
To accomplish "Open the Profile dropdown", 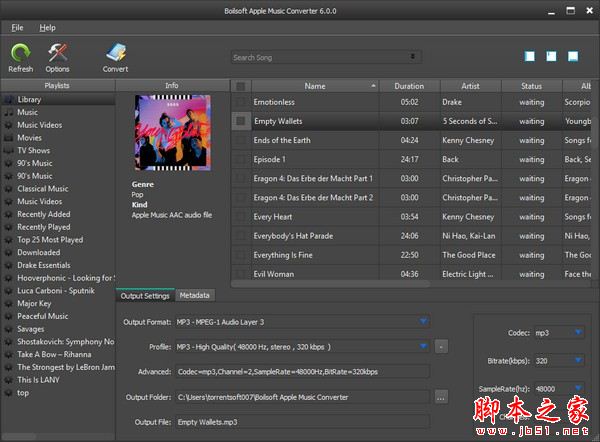I will (x=423, y=347).
